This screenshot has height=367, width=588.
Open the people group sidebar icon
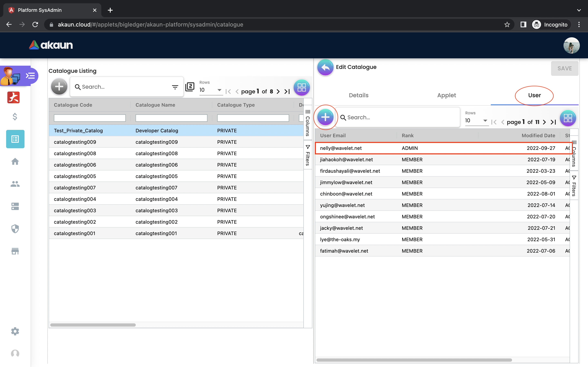click(15, 184)
